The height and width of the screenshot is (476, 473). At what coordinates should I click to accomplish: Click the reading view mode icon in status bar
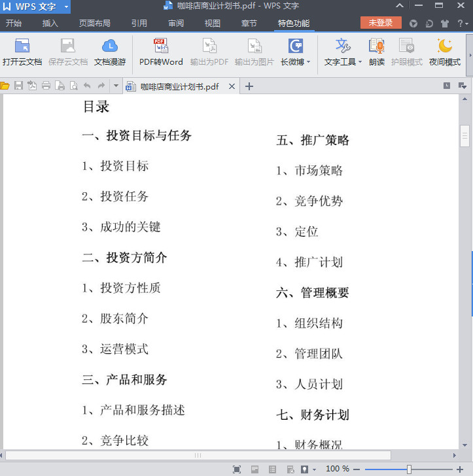305,469
